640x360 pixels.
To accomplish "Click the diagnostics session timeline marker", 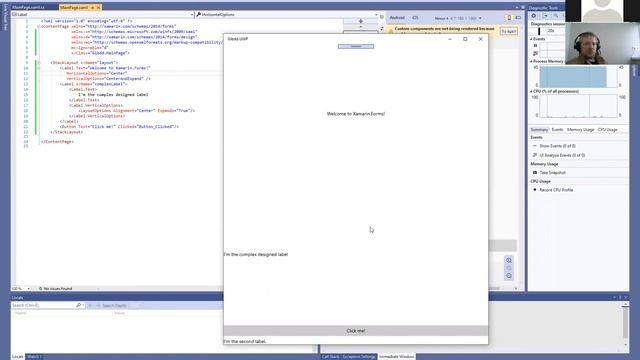I will (x=539, y=31).
